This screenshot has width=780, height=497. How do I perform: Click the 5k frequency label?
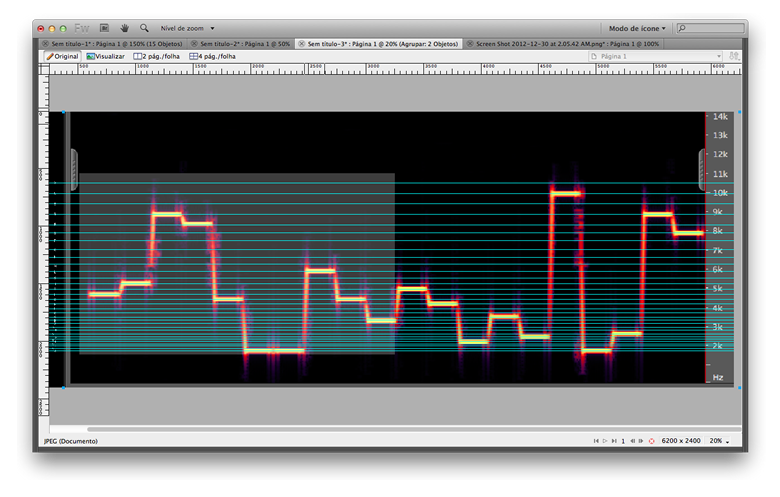[717, 289]
